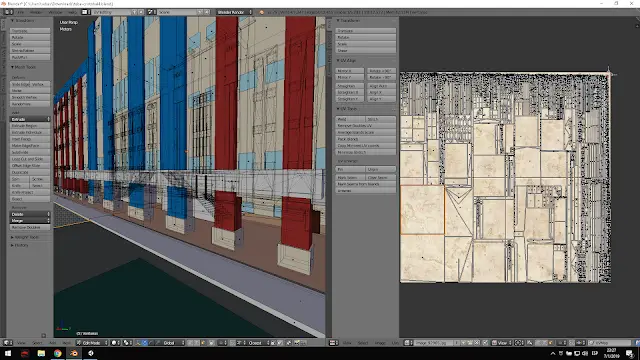Open the red app pinned beside Start
Image resolution: width=640 pixels, height=360 pixels.
click(x=24, y=353)
